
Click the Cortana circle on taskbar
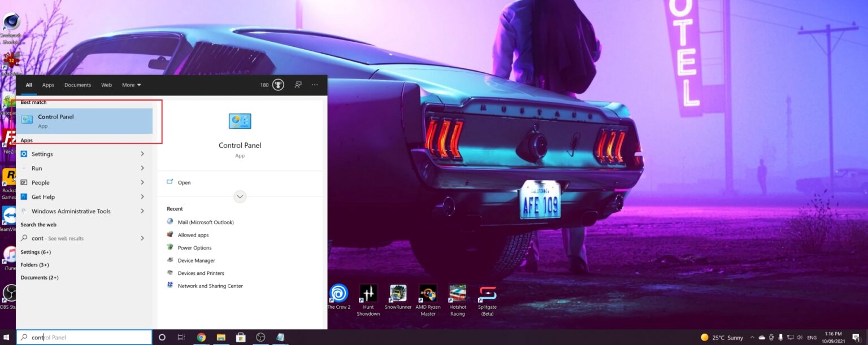pos(162,337)
